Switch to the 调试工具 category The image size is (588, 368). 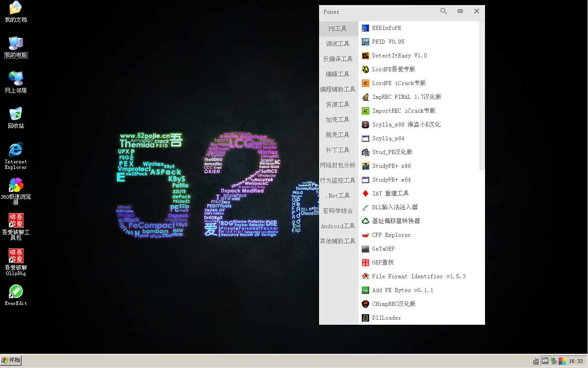(x=338, y=44)
